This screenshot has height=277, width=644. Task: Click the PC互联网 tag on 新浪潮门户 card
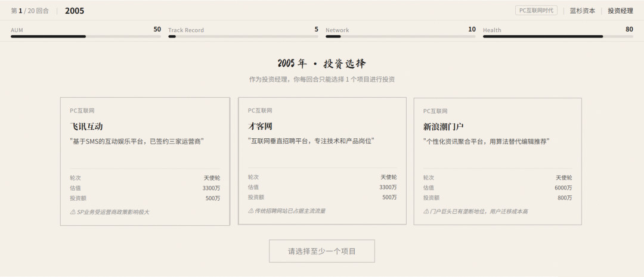tap(435, 111)
